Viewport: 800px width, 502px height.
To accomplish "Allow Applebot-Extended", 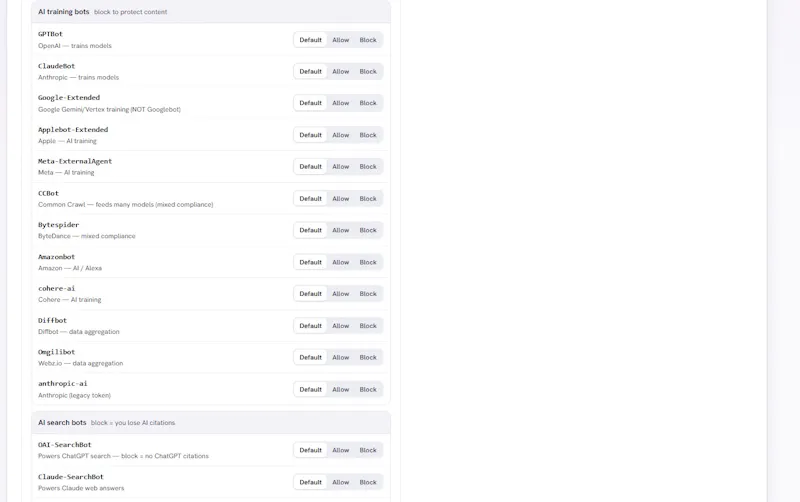I will point(341,135).
